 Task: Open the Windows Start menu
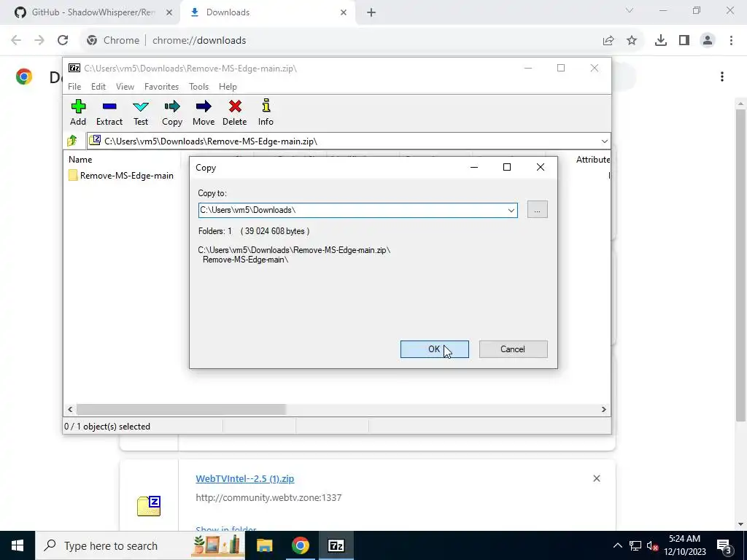pyautogui.click(x=18, y=545)
